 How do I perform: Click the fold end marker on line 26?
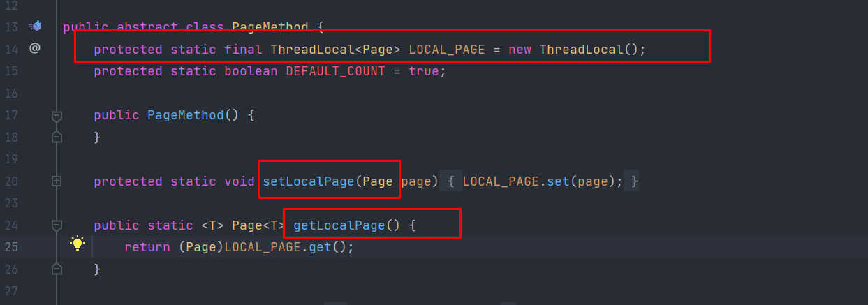[57, 269]
